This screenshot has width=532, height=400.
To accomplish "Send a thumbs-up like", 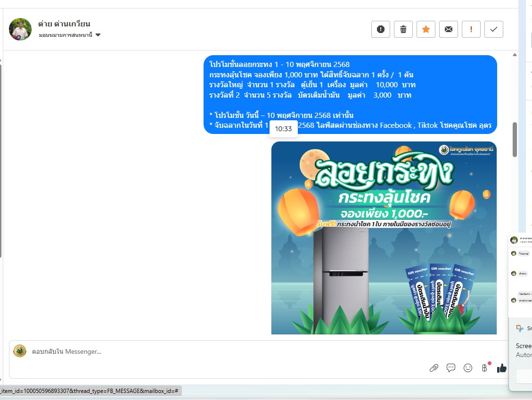I will click(x=502, y=368).
